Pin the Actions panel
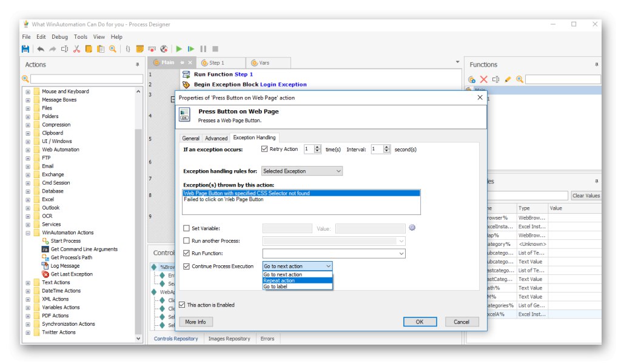This screenshot has width=621, height=364. tap(138, 64)
